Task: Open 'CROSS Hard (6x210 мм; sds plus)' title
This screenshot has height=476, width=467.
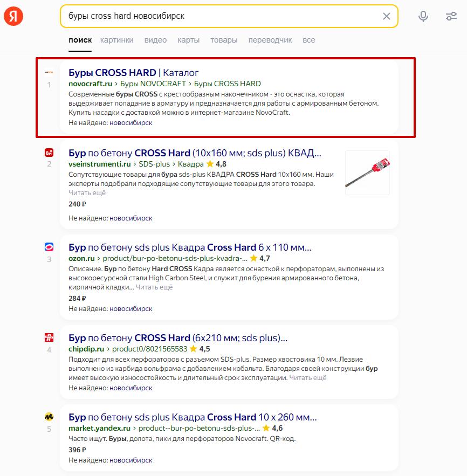Action: (x=178, y=337)
